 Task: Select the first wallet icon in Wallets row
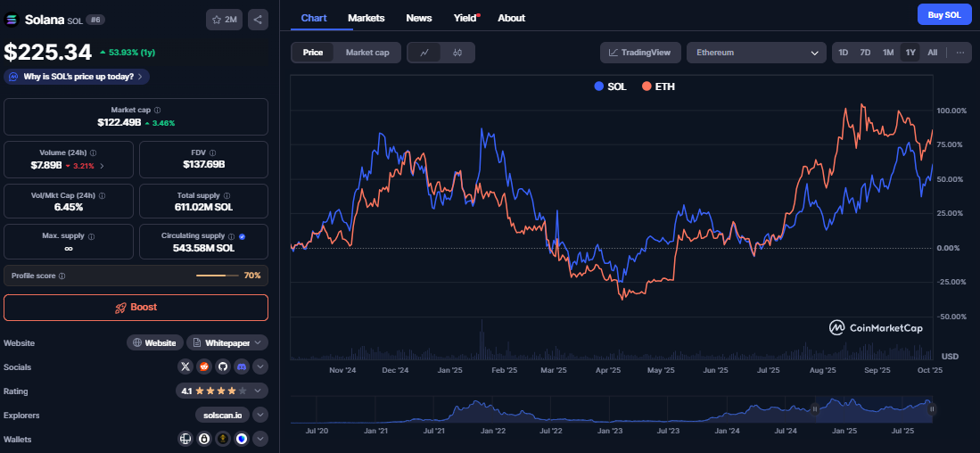tap(185, 440)
